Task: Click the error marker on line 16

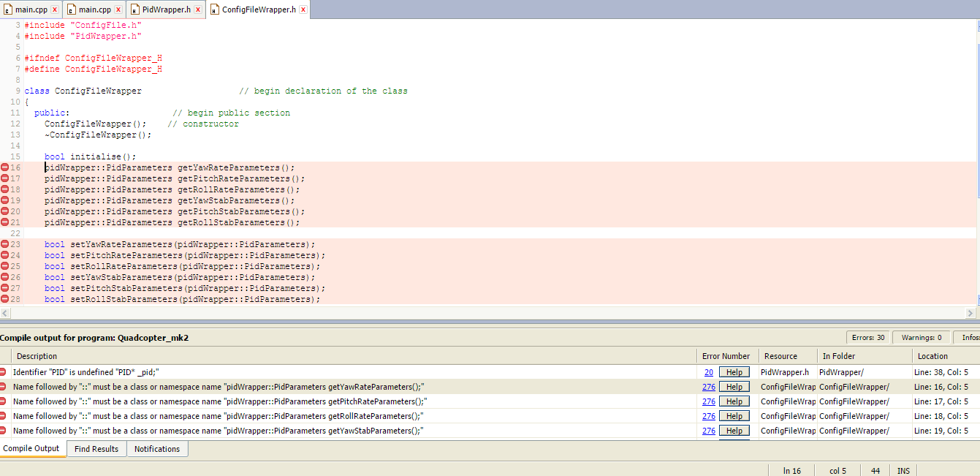Action: pos(5,167)
